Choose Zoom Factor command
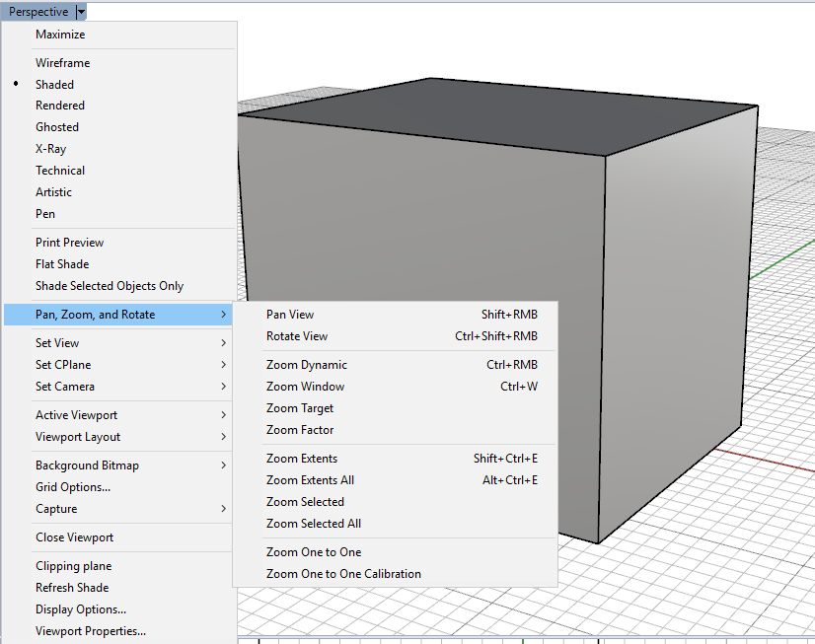 coord(395,430)
